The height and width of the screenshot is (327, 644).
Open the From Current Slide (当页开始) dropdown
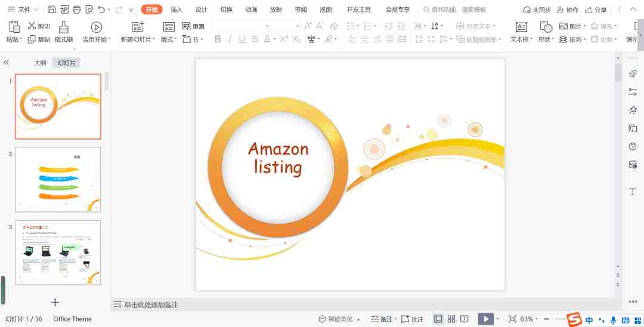coord(97,39)
